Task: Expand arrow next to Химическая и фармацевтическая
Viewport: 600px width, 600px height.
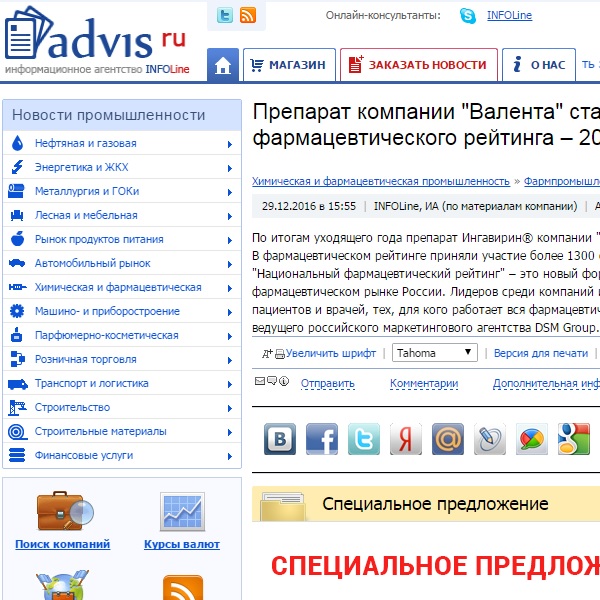Action: tap(230, 289)
